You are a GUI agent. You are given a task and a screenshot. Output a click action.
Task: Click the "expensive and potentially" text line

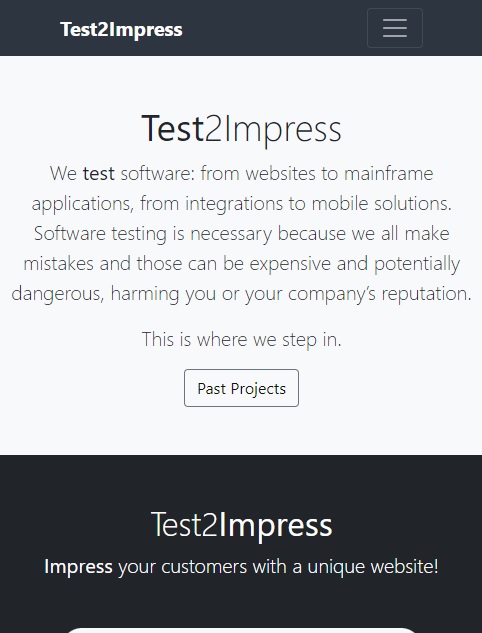(x=354, y=264)
